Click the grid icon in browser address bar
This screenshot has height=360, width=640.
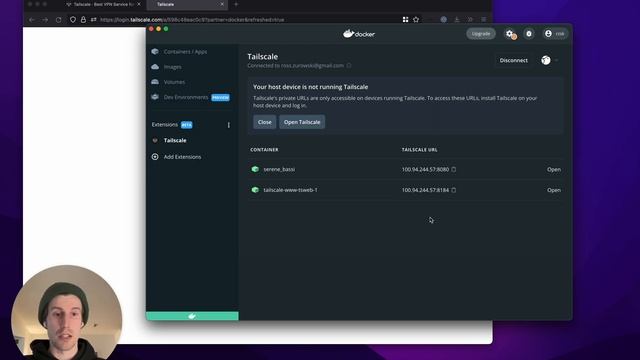tap(405, 20)
